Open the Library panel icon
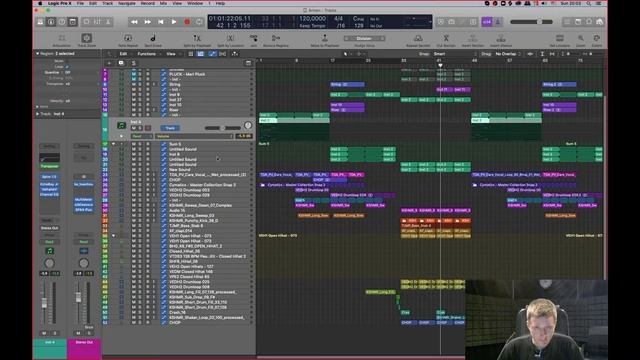Screen dimensions: 640x360 (40, 22)
